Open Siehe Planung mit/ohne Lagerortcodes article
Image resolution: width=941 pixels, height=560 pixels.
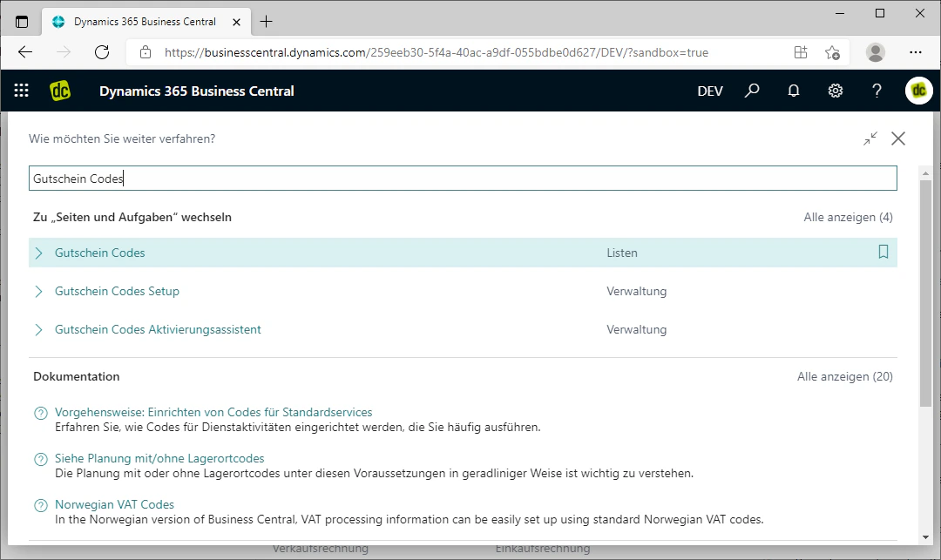pyautogui.click(x=159, y=459)
